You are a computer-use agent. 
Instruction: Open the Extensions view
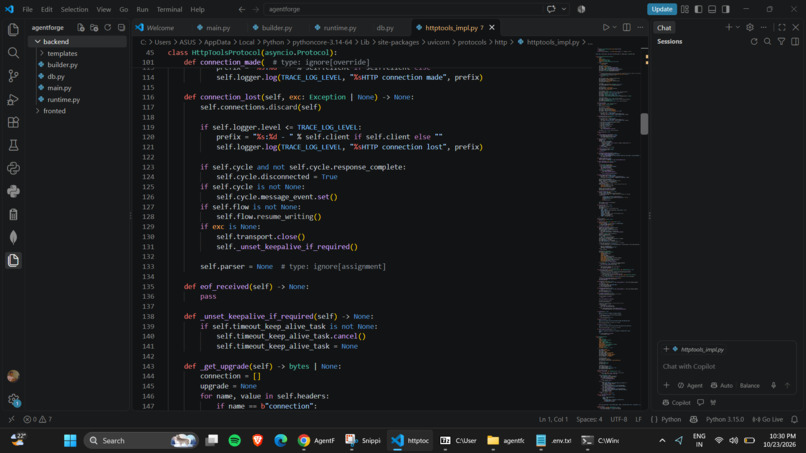(x=13, y=122)
